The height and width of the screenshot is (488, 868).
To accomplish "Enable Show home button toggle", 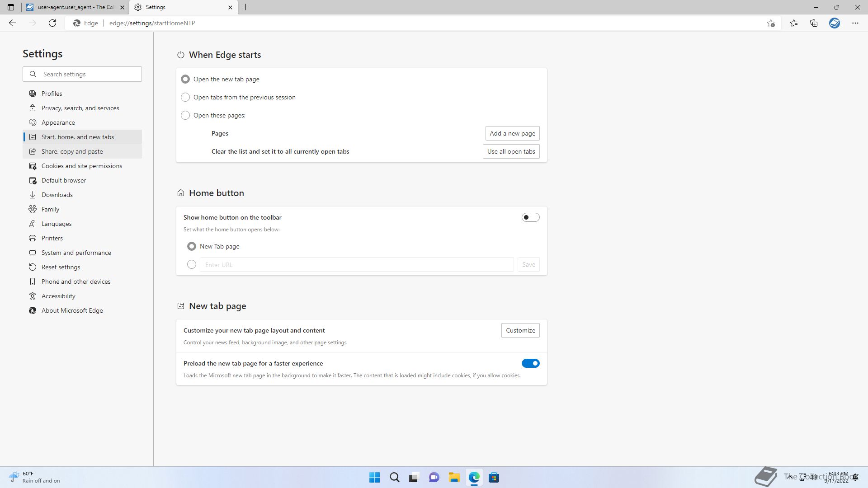I will 530,217.
